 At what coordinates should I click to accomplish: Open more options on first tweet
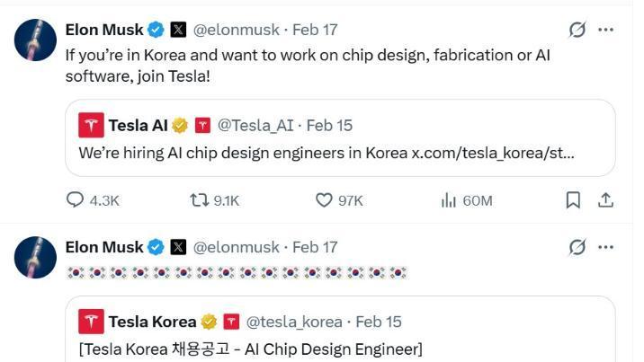606,30
